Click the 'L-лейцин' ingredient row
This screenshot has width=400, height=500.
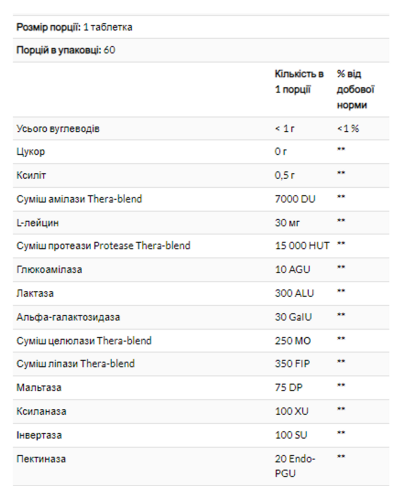pos(201,223)
